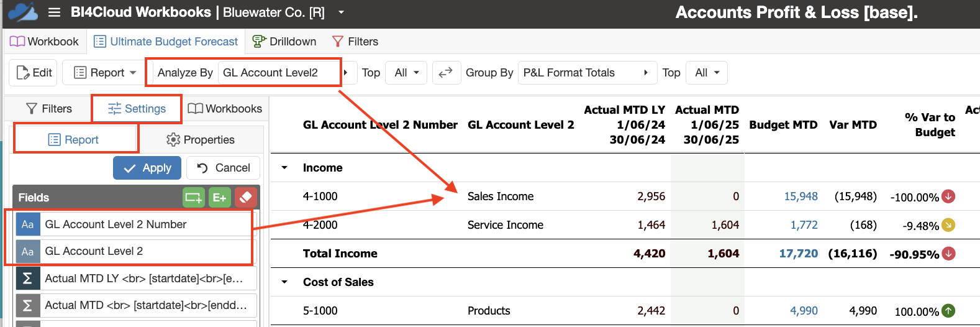The height and width of the screenshot is (327, 980).
Task: Click the 5-1000 account number cell
Action: click(x=320, y=311)
